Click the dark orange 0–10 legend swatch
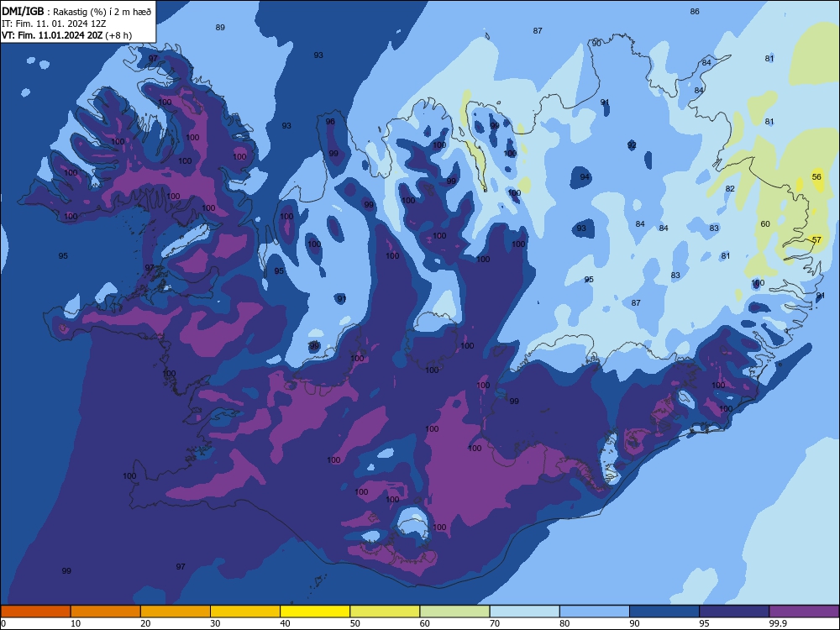Screen dimensions: 840x630 35,612
